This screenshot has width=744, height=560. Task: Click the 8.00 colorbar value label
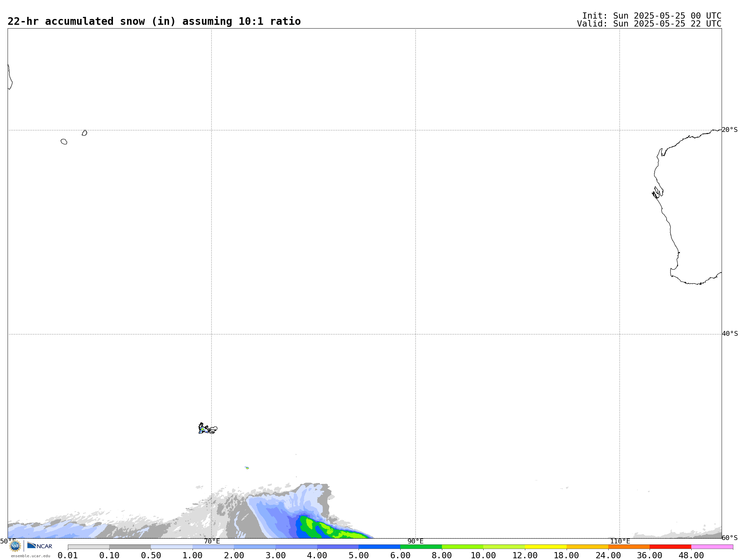point(442,556)
